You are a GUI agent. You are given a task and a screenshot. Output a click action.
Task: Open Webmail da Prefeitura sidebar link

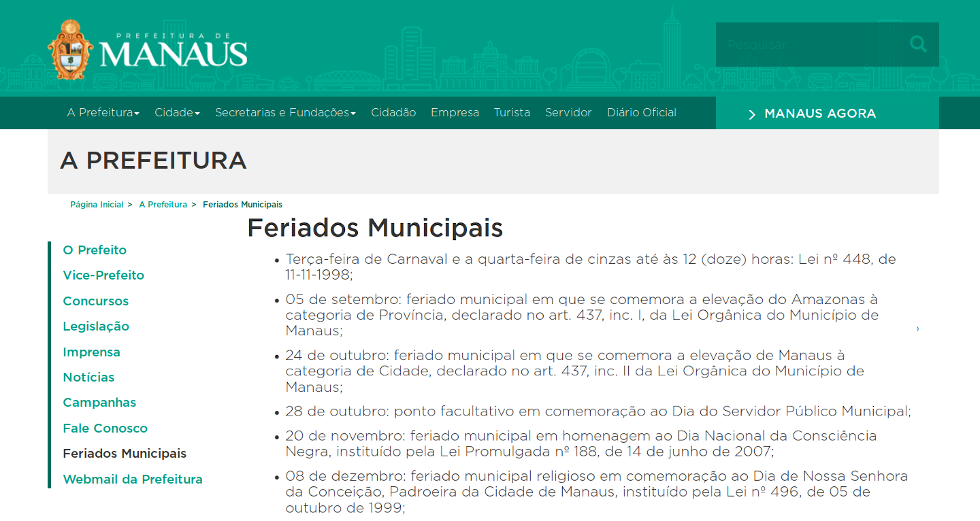pos(133,480)
